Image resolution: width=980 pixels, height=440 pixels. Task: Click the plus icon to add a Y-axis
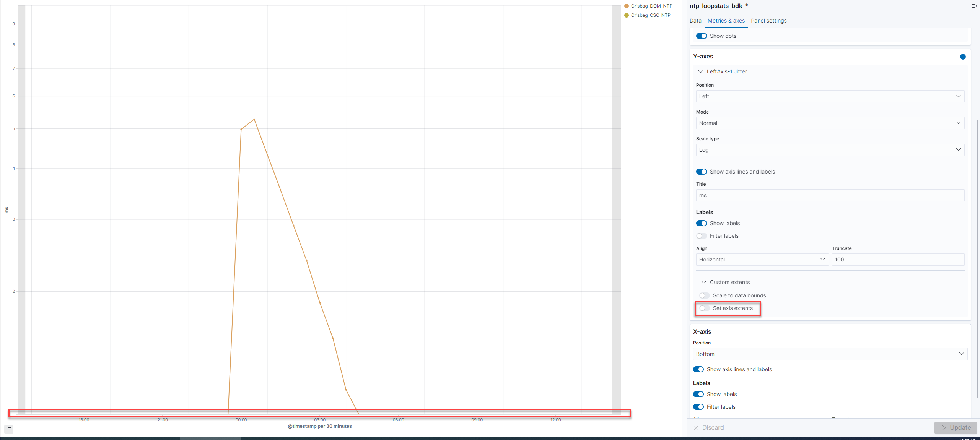(963, 57)
